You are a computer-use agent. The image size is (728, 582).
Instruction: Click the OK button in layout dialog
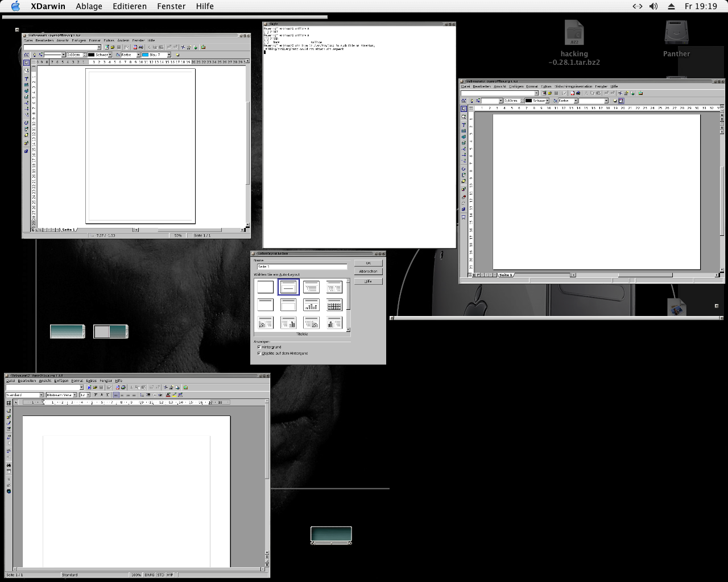click(368, 263)
